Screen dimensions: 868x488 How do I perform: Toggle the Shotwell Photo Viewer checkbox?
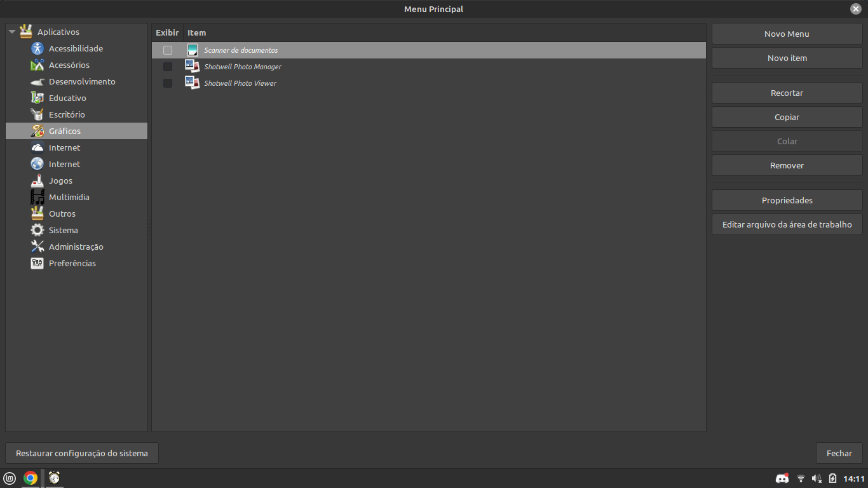[x=167, y=83]
